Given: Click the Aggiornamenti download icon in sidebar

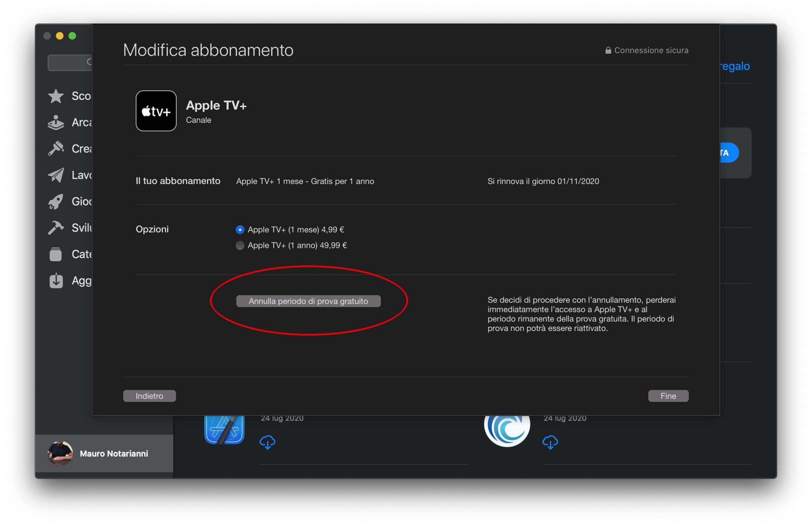Looking at the screenshot, I should click(56, 281).
